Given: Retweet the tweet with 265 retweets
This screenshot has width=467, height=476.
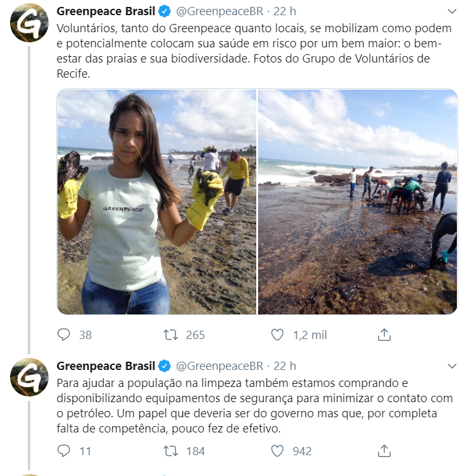Looking at the screenshot, I should coord(170,335).
